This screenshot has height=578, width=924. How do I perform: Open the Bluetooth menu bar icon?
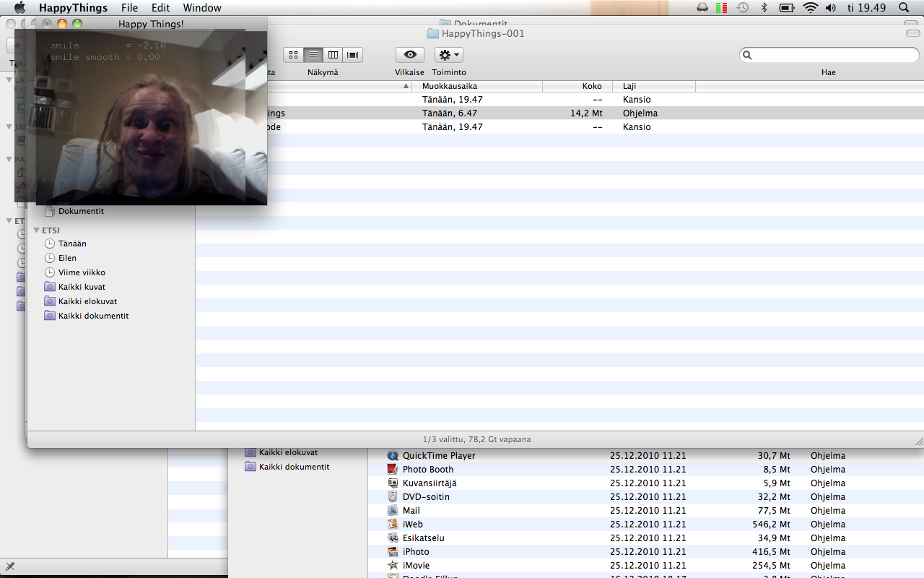pyautogui.click(x=764, y=8)
